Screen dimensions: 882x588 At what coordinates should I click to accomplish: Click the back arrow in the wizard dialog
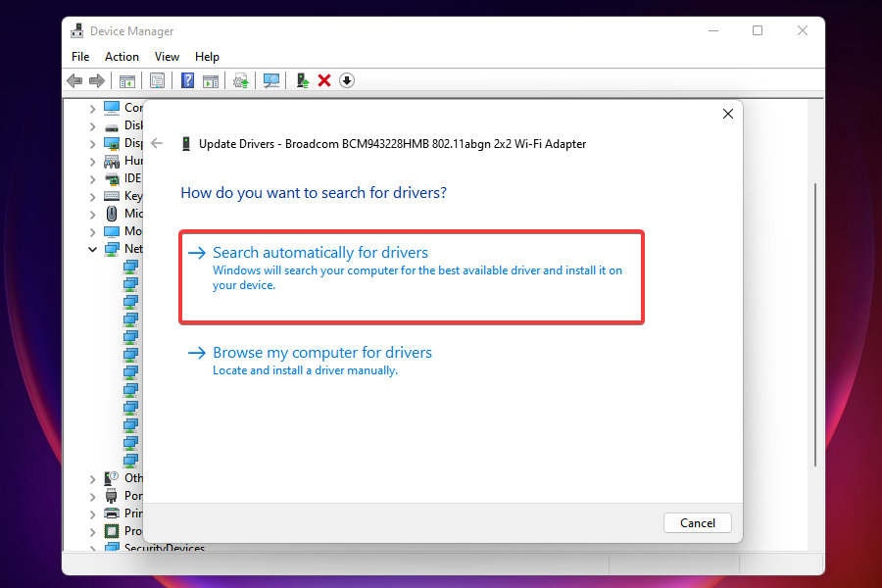(x=158, y=143)
